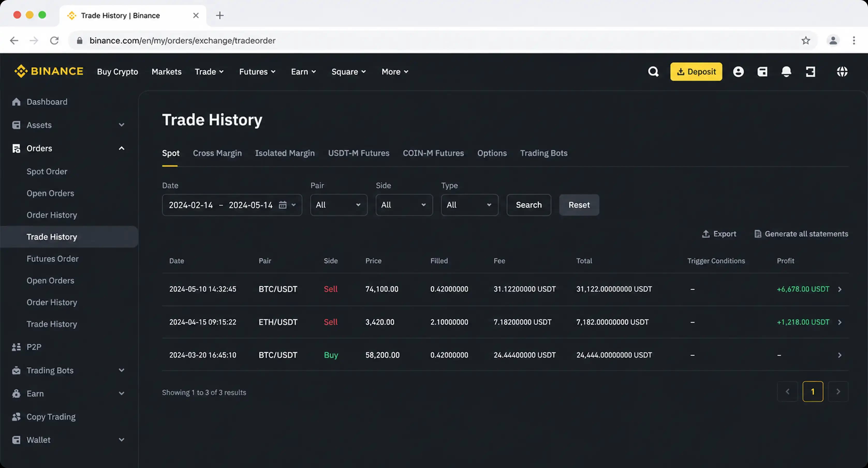Close the Trade History browser tab
The width and height of the screenshot is (868, 468).
coord(196,15)
